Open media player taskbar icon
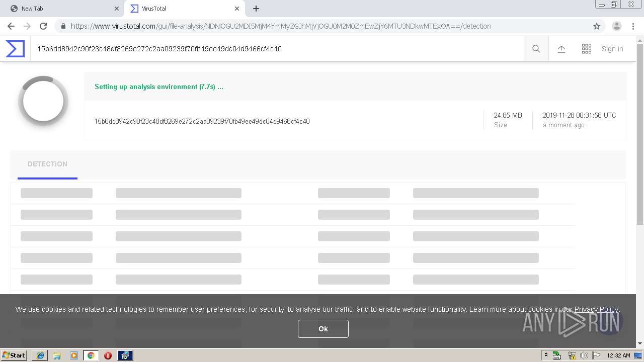The height and width of the screenshot is (362, 644). [74, 355]
